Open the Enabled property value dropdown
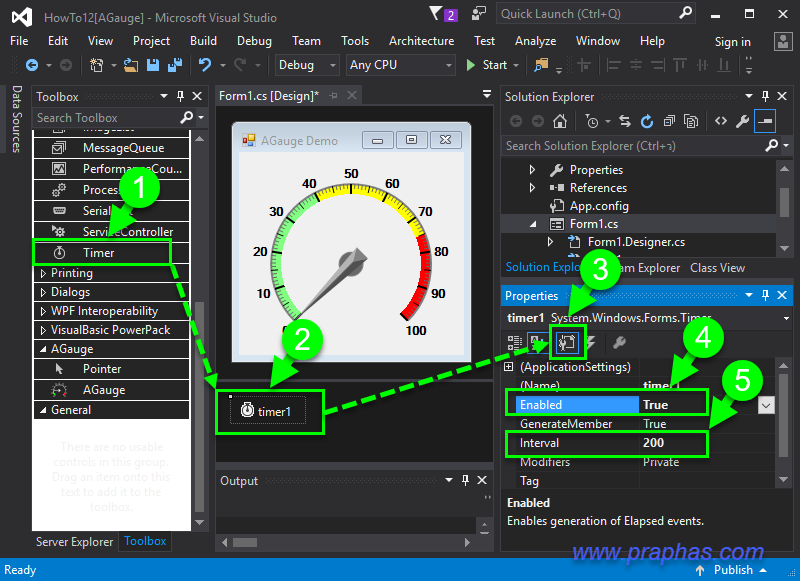 [766, 406]
